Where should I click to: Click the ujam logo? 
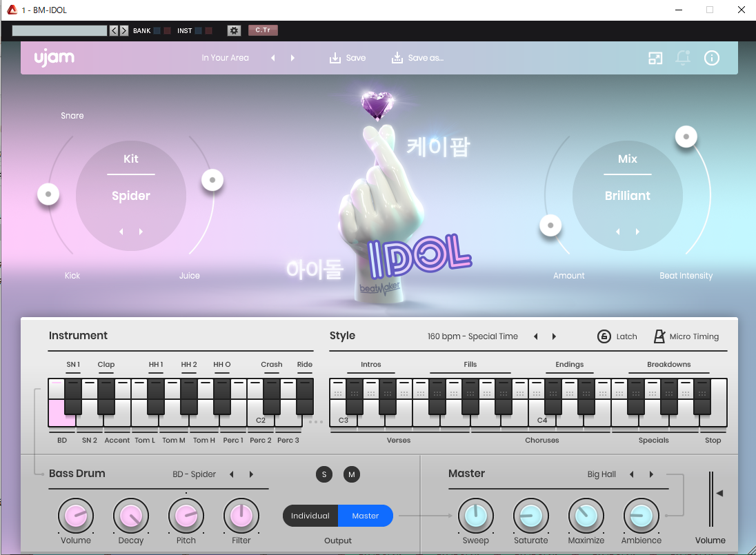click(x=54, y=58)
